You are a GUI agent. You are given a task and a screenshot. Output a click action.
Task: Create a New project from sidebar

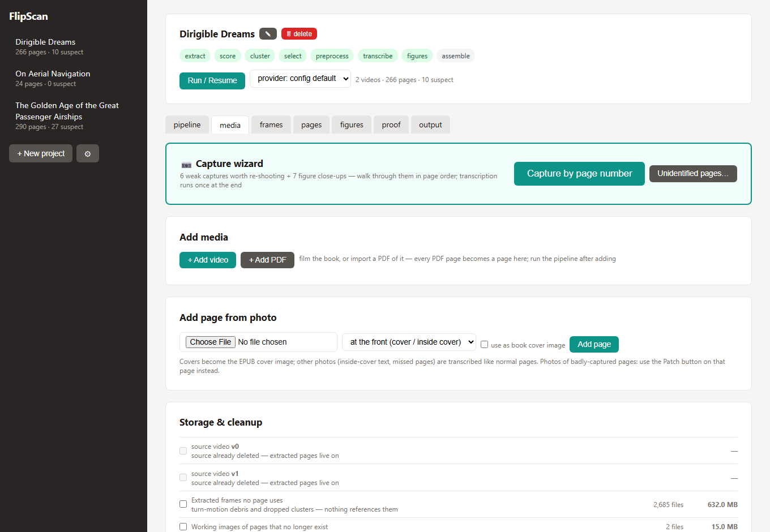41,153
